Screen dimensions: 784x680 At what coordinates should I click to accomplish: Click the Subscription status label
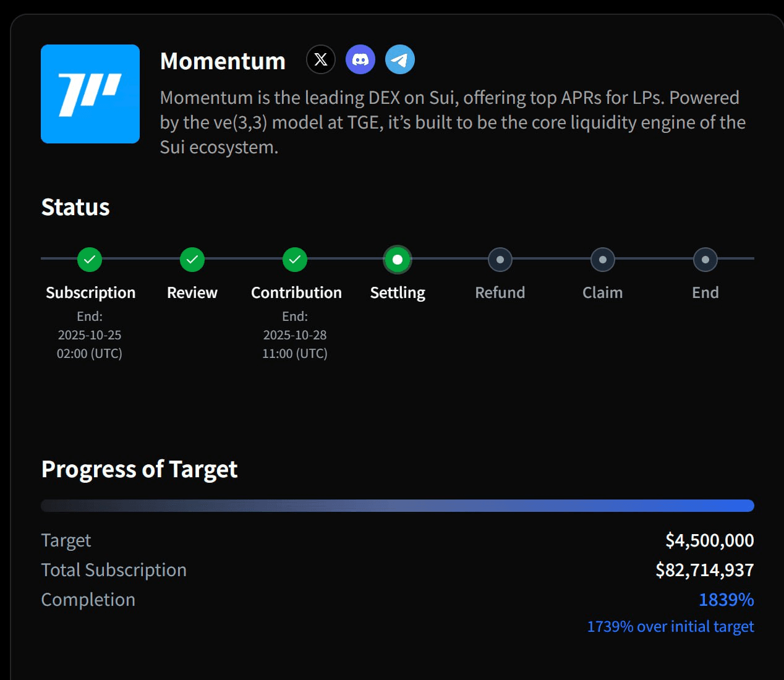tap(90, 292)
